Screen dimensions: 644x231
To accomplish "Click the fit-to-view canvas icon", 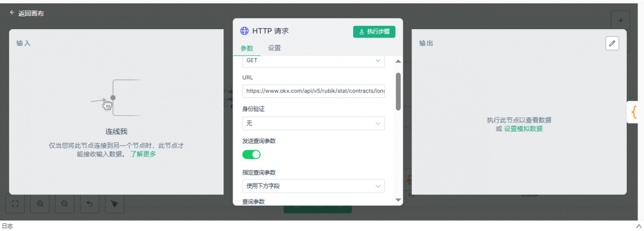I will coord(15,203).
